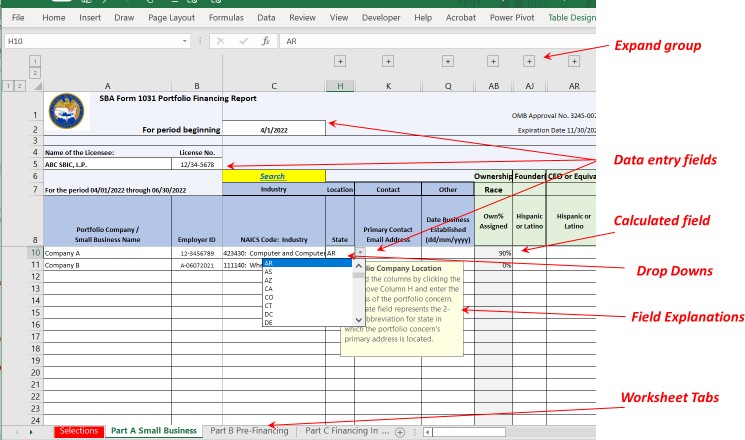
Task: Click the previous-sheet navigation arrow
Action: coord(15,432)
